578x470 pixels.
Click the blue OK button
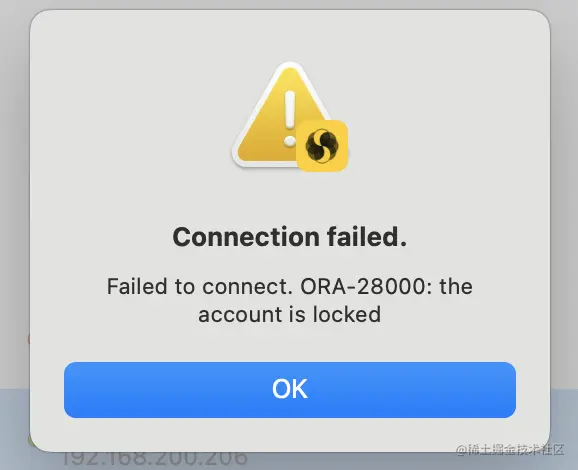[290, 390]
